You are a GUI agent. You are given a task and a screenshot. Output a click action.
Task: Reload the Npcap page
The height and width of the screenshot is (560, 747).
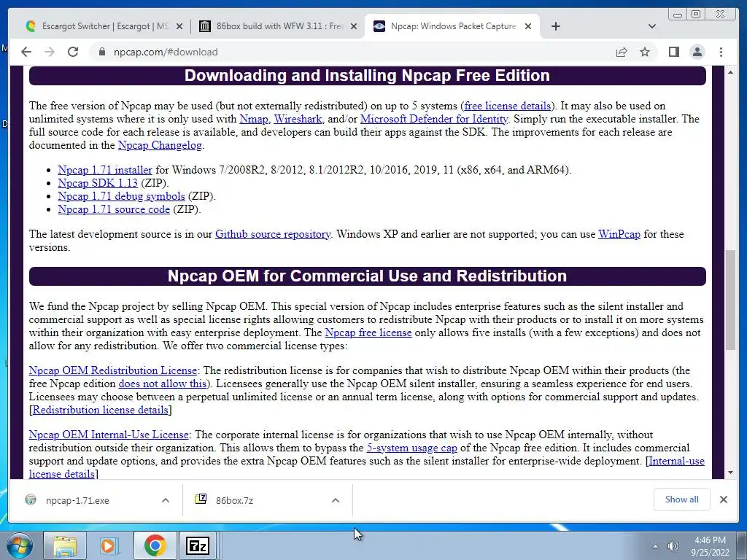pyautogui.click(x=73, y=52)
